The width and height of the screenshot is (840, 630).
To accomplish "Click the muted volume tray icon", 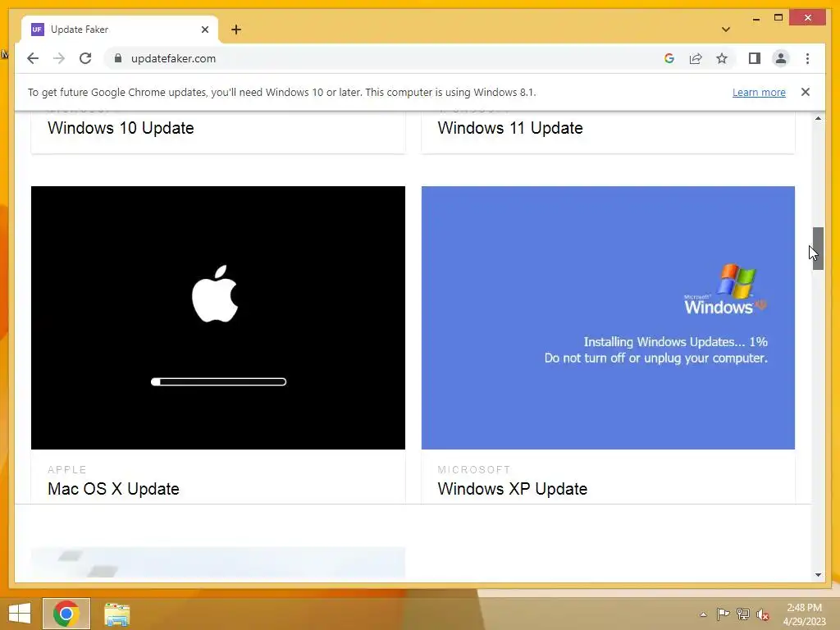I will [x=763, y=614].
